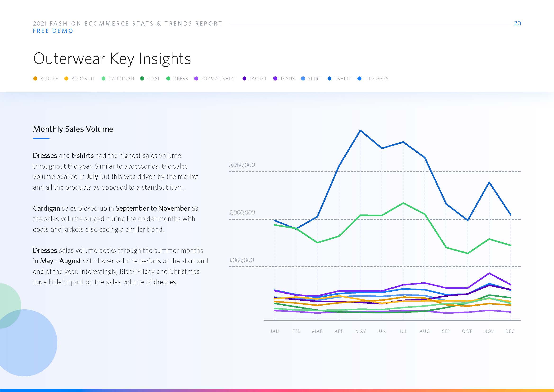This screenshot has height=392, width=554.
Task: Click the FREE DEMO link
Action: coord(53,31)
